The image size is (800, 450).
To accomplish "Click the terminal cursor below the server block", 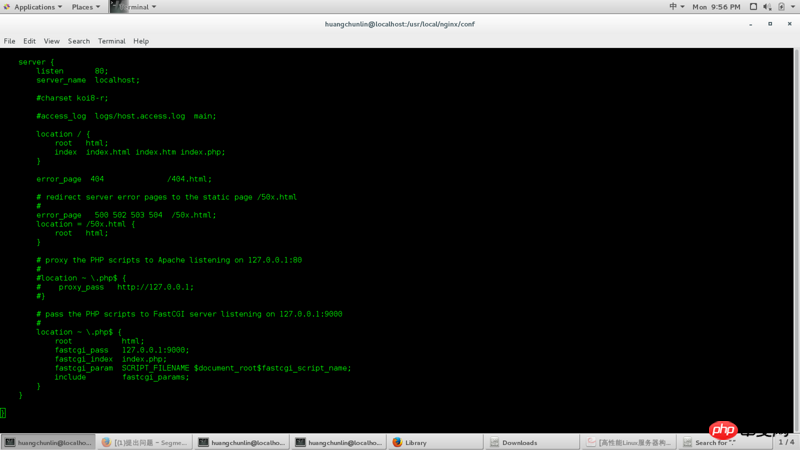I will click(x=3, y=413).
